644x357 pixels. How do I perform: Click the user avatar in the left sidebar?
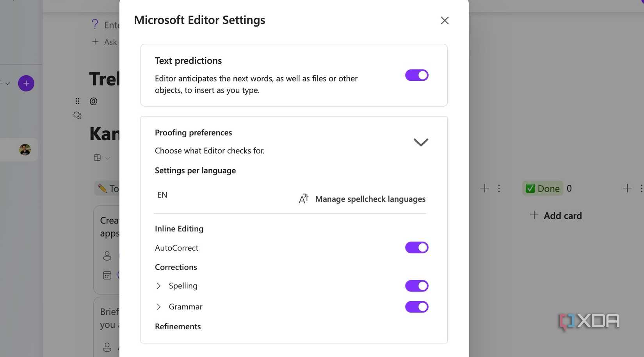click(x=24, y=149)
